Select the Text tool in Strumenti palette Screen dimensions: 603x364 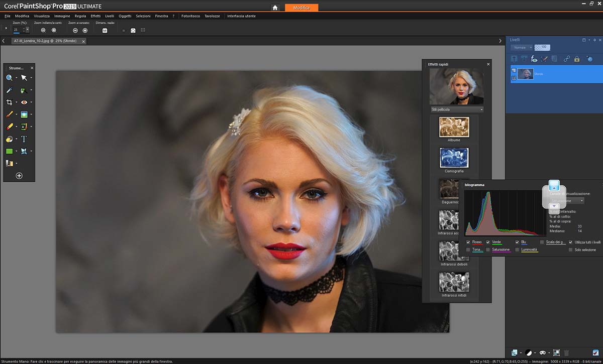click(x=24, y=139)
